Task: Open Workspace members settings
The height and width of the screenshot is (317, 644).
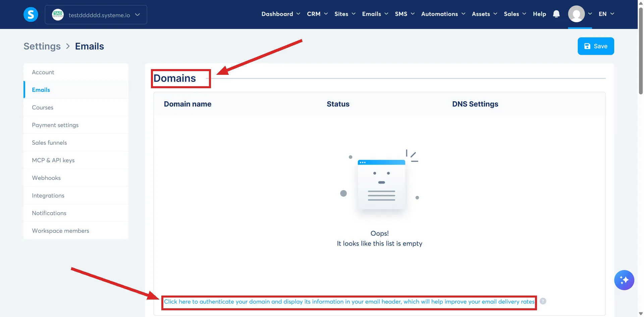Action: tap(76, 230)
